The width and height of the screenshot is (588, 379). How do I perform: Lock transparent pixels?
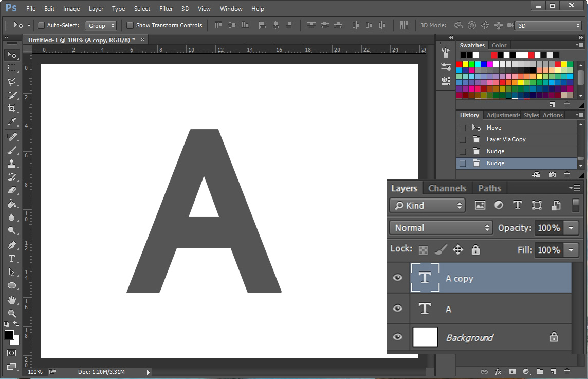click(423, 250)
